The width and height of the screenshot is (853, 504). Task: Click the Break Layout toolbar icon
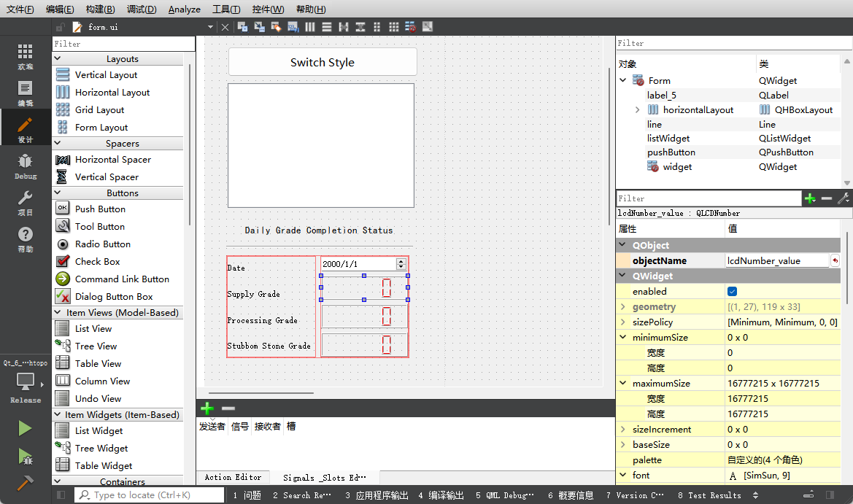tap(411, 27)
